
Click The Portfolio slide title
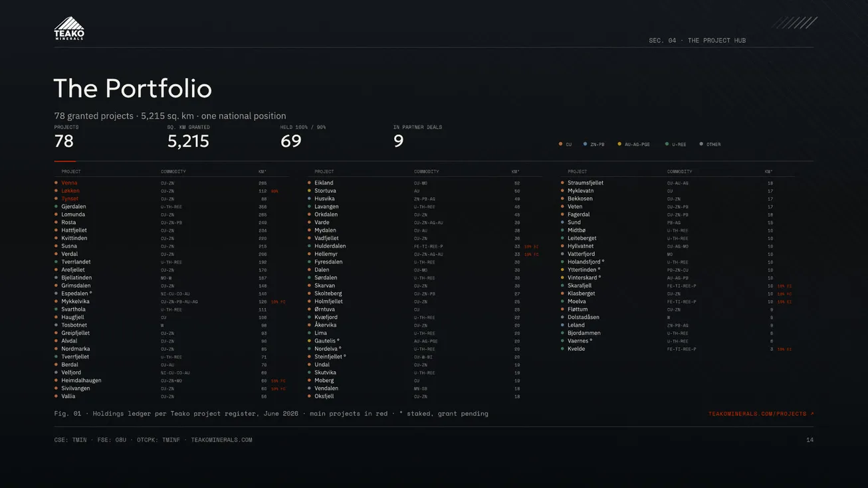[132, 88]
